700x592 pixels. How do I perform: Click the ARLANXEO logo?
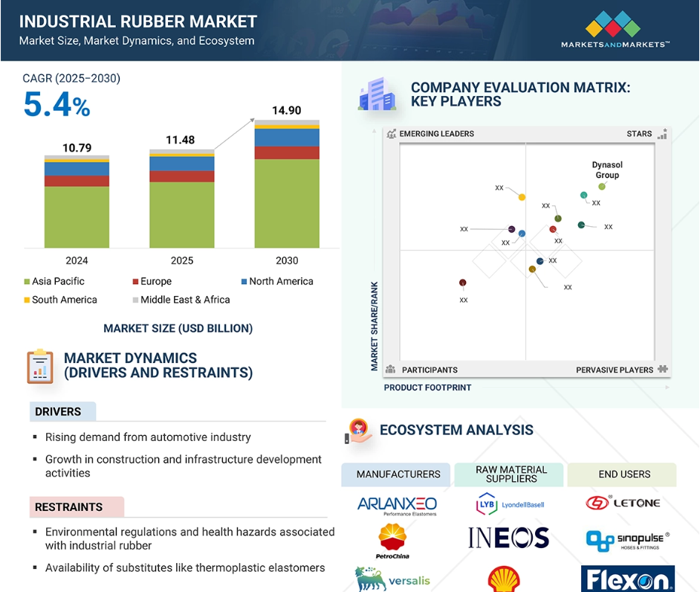(398, 506)
